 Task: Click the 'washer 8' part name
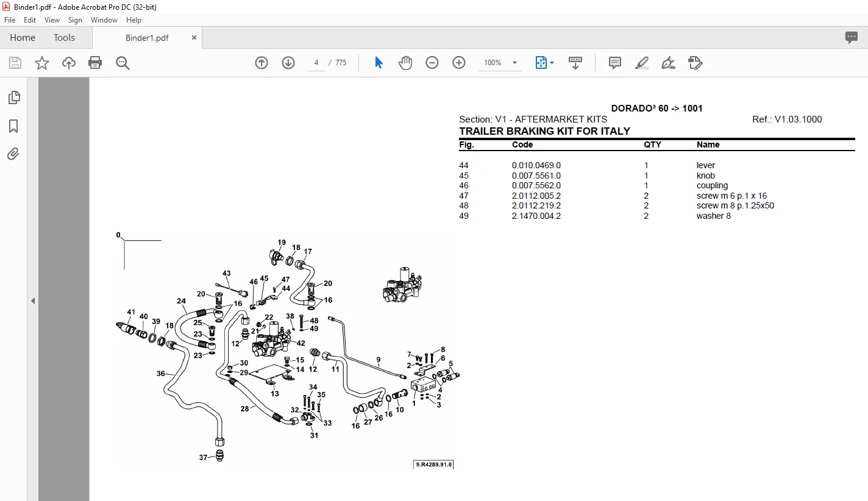(714, 216)
